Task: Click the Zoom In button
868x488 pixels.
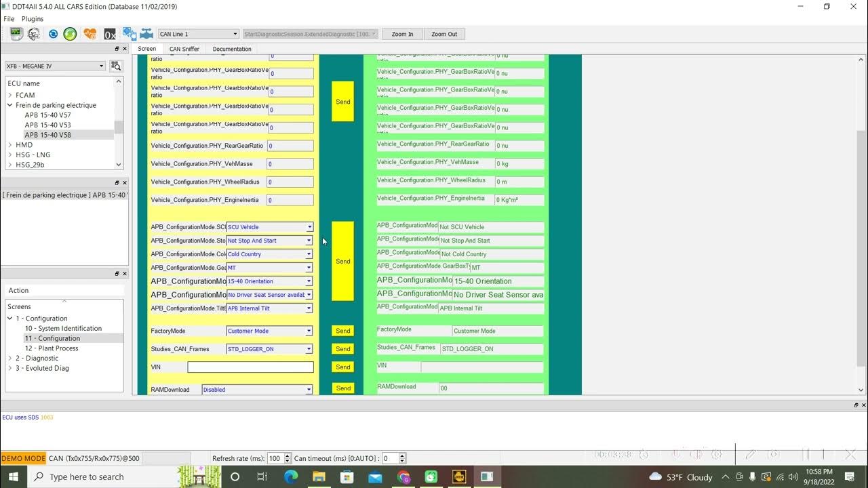Action: 402,34
